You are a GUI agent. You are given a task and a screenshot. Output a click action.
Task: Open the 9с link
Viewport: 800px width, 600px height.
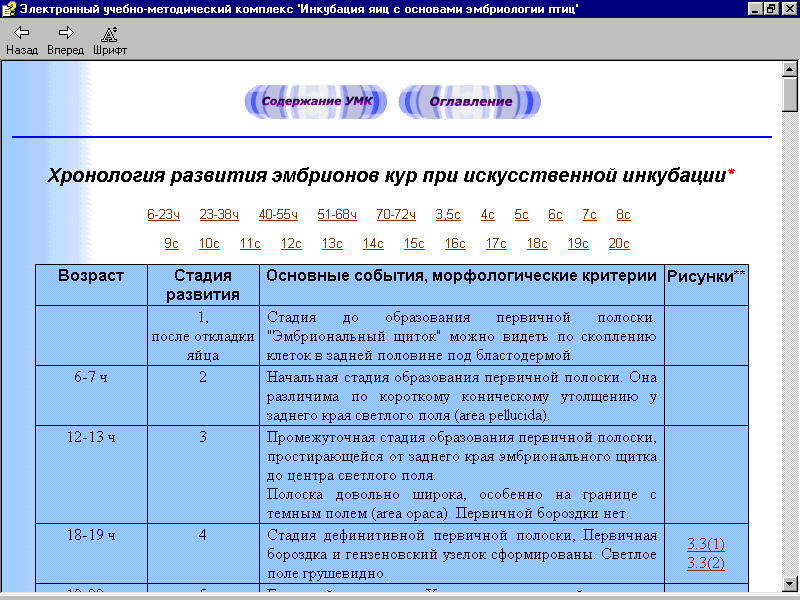click(x=172, y=243)
